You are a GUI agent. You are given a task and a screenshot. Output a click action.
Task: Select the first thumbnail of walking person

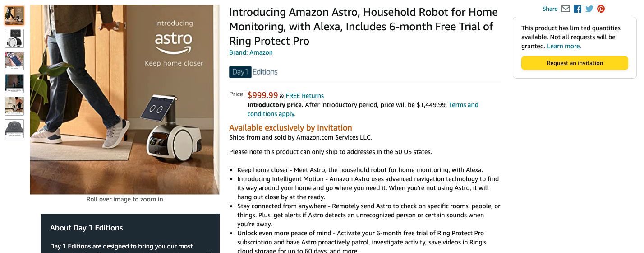(x=14, y=16)
